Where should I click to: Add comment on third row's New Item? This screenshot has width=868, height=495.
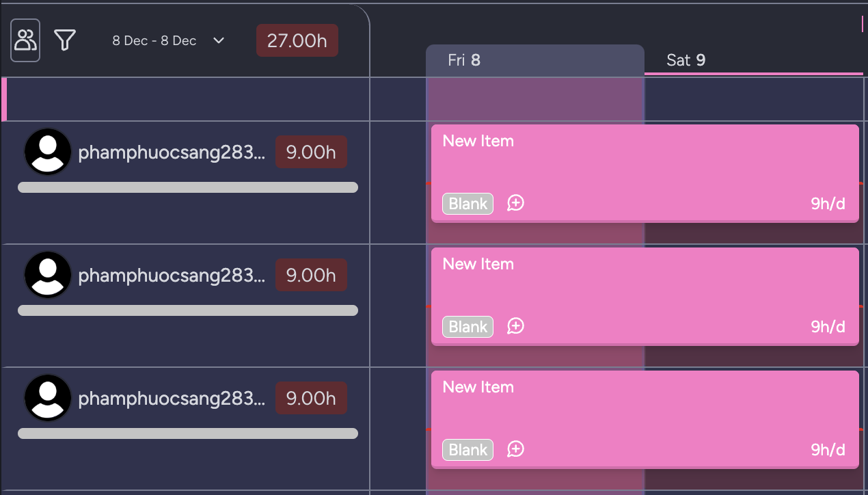click(x=515, y=449)
